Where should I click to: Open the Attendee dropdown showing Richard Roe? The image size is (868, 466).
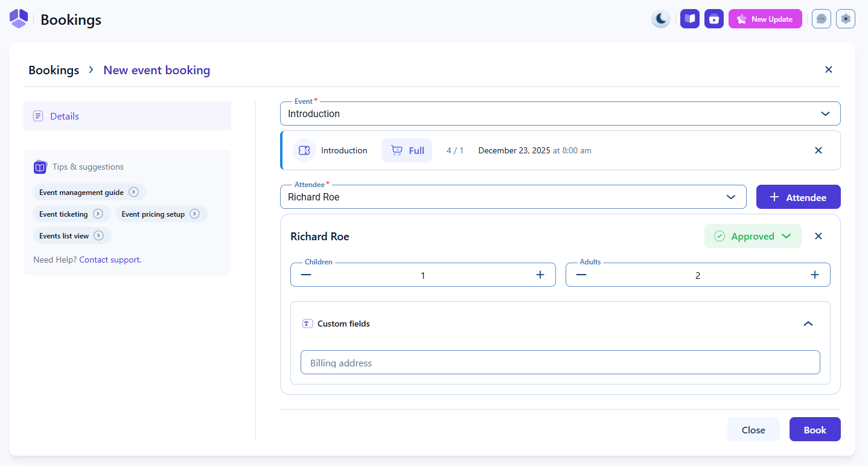click(513, 197)
